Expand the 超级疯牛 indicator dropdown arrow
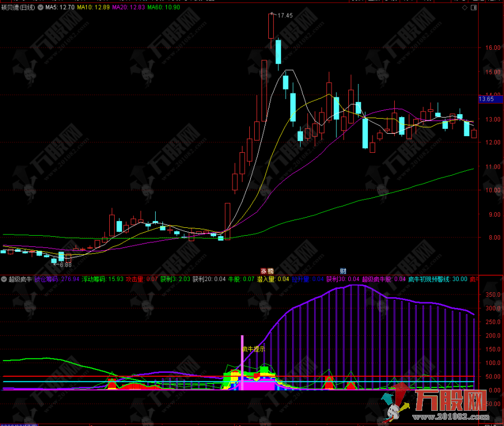This screenshot has width=504, height=426. (x=4, y=279)
